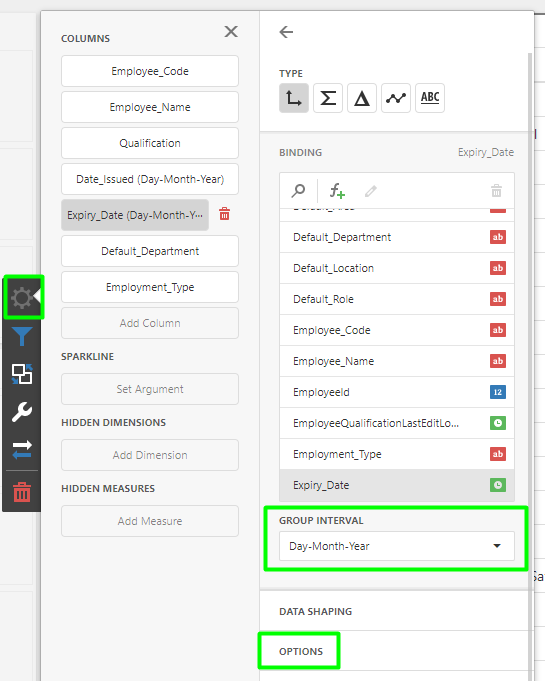The height and width of the screenshot is (681, 545).
Task: Choose Default_Role in the binding list
Action: [x=397, y=299]
